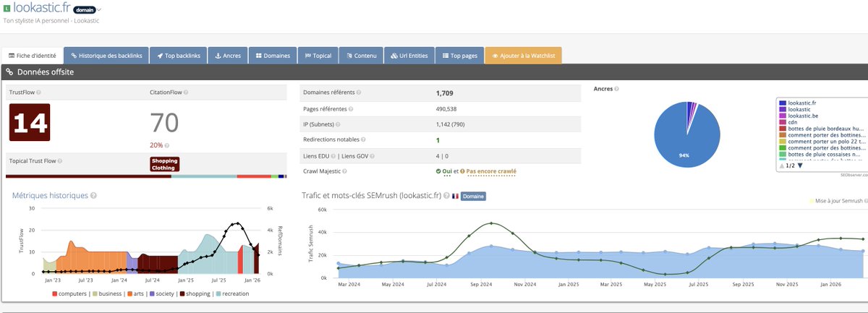Open the Top pages tab
The image size is (868, 313).
tap(459, 55)
